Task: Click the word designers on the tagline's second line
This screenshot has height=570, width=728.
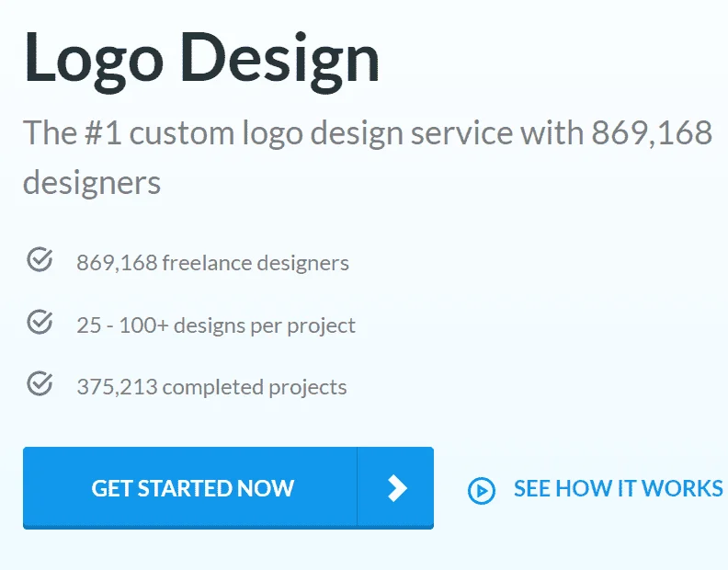Action: tap(92, 182)
